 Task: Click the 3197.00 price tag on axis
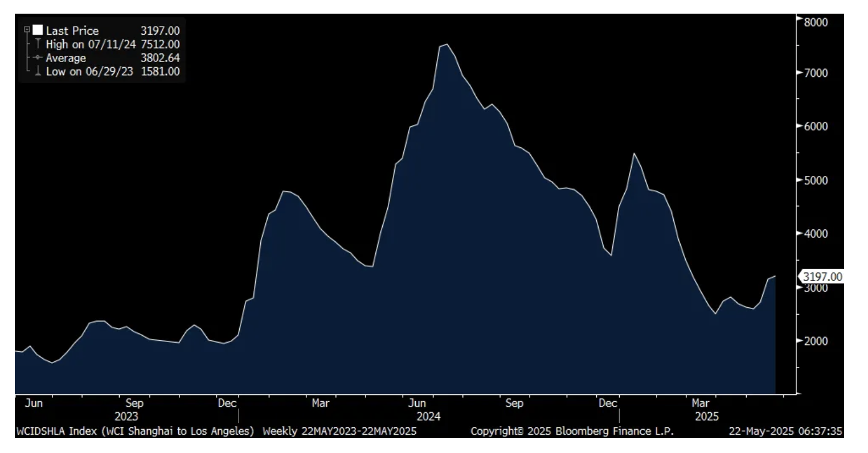pos(821,277)
